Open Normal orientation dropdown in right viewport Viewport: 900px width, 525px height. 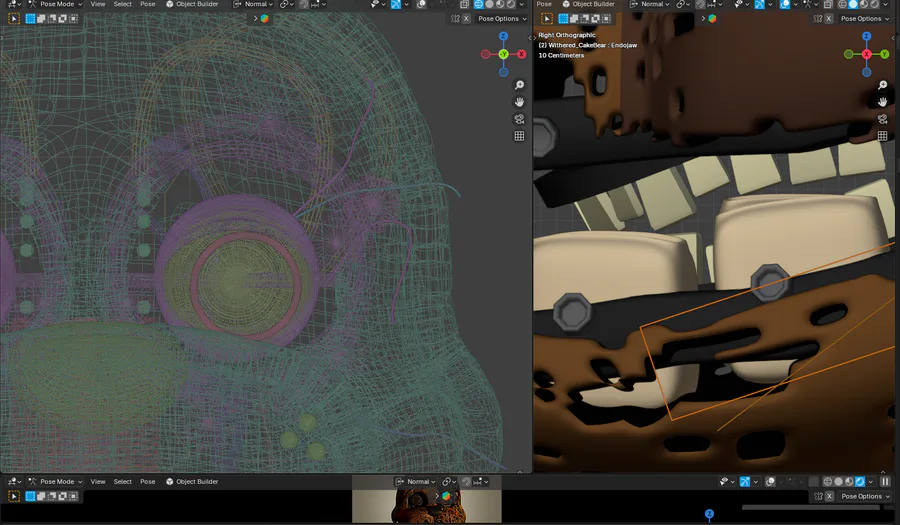pyautogui.click(x=649, y=4)
